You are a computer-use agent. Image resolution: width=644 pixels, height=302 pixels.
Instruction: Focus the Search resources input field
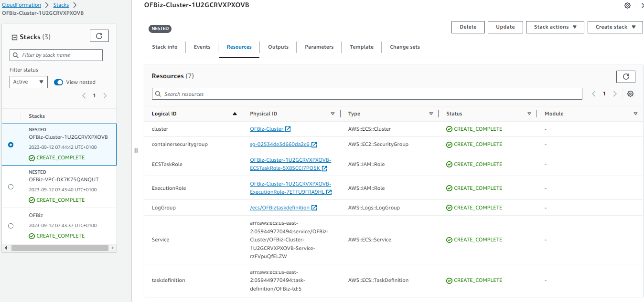tap(367, 94)
